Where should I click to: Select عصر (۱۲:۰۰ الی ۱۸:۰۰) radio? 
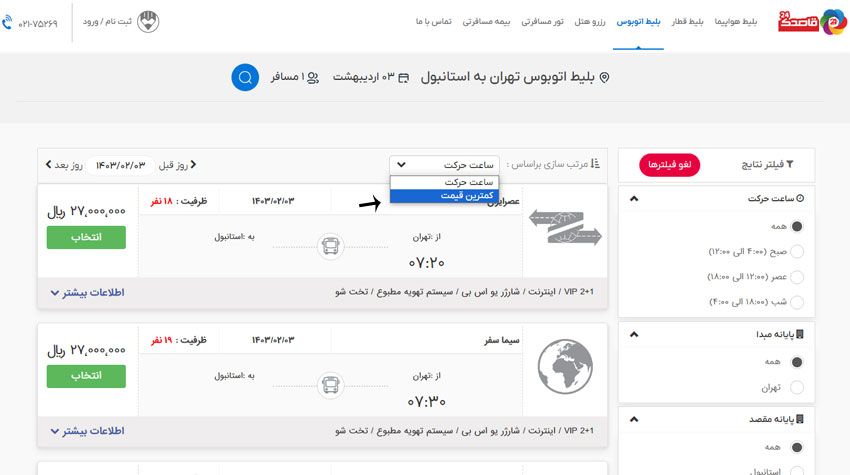(797, 277)
